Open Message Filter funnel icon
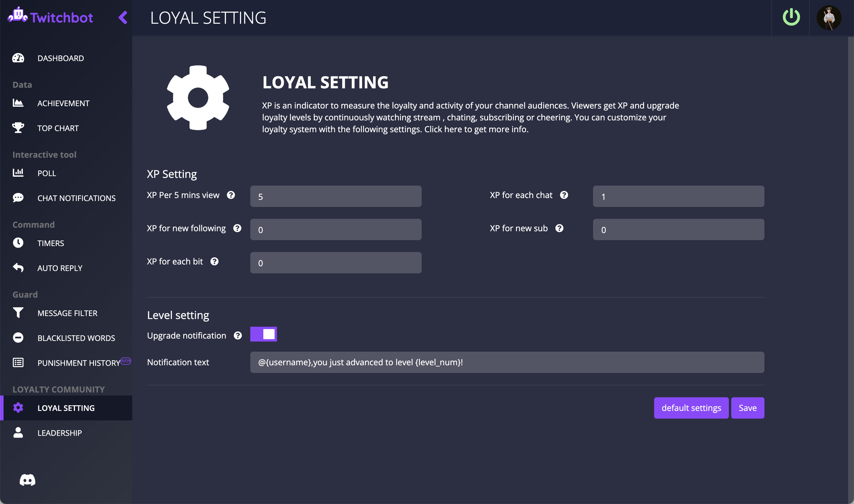This screenshot has height=504, width=854. [x=18, y=313]
